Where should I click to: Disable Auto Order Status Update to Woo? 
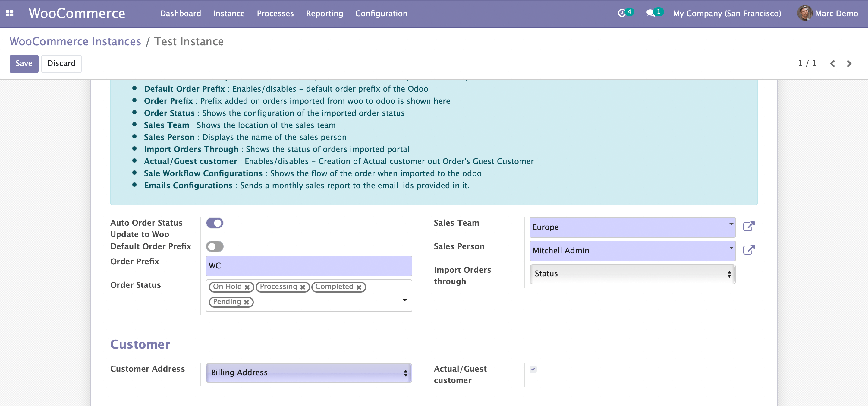tap(215, 223)
